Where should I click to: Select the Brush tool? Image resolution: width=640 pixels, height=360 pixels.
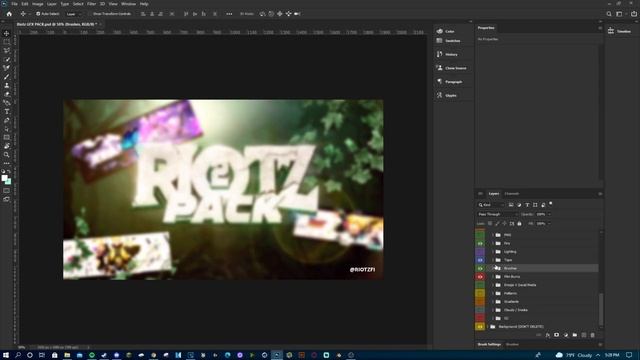(7, 76)
